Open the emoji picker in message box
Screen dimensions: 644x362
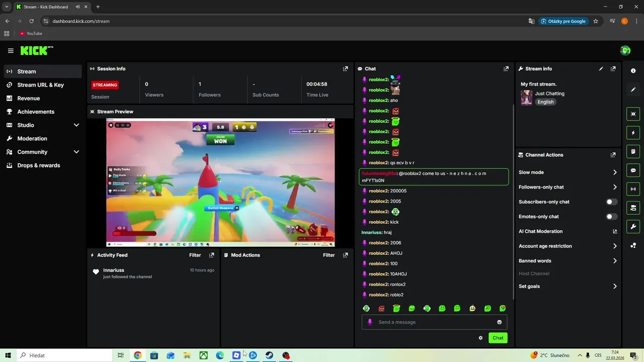coord(499,322)
